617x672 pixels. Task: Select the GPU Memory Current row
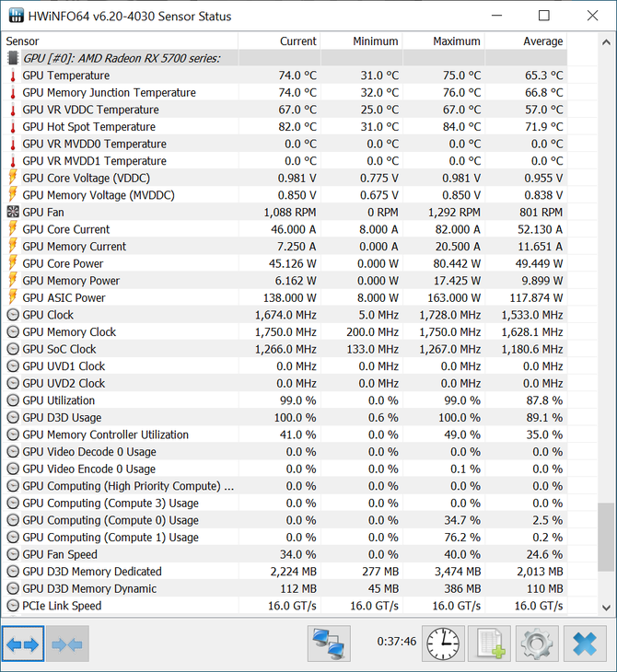pos(285,247)
